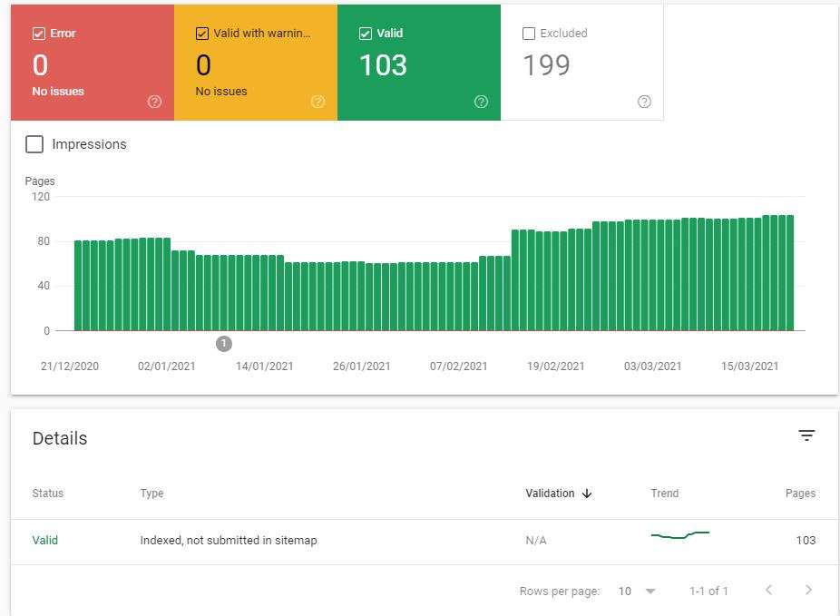Enable the Excluded checkbox

click(529, 34)
